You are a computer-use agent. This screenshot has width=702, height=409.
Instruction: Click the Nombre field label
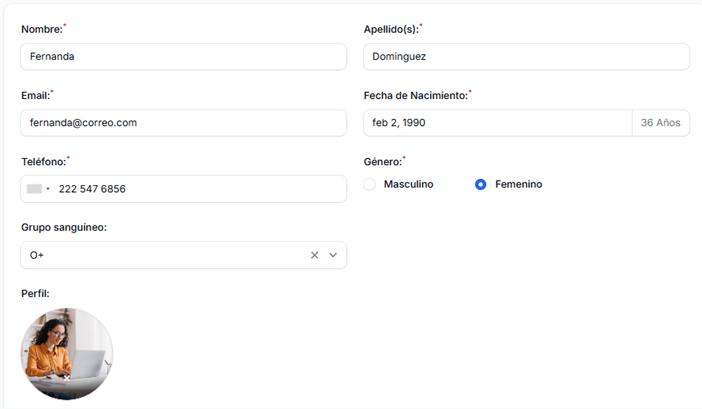[42, 29]
